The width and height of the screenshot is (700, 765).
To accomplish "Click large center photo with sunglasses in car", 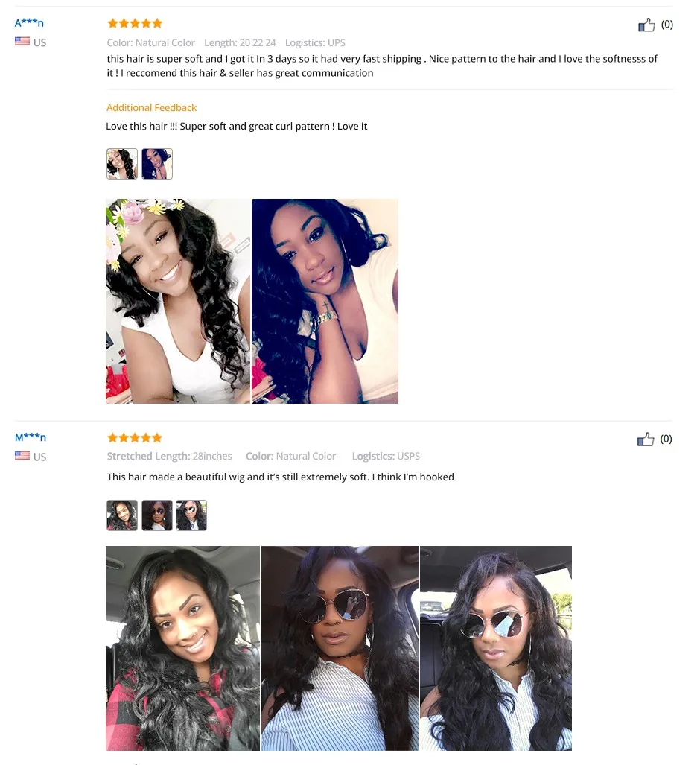I will click(340, 648).
